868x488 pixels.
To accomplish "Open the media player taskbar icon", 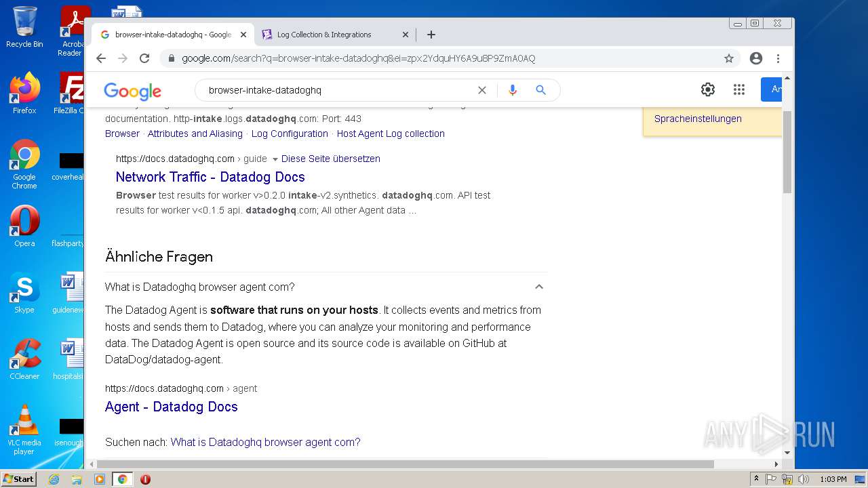I will (x=100, y=479).
